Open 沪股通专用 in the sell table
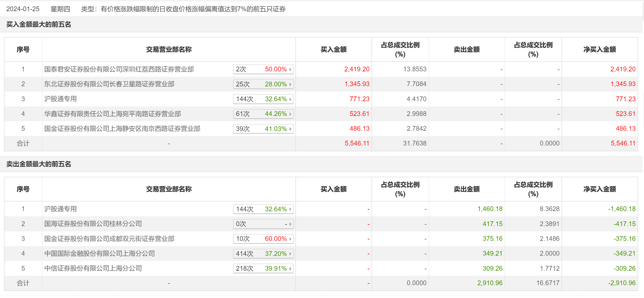Viewport: 644px width, 298px height. click(60, 209)
